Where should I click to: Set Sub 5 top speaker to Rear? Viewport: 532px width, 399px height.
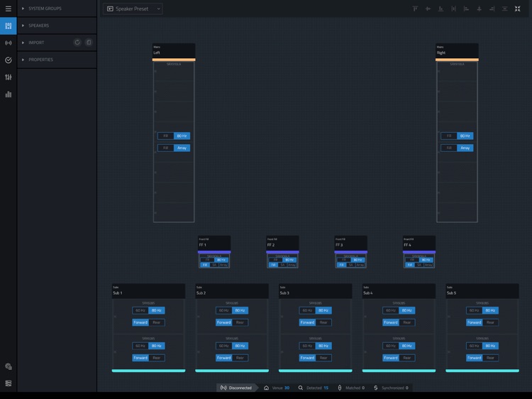[490, 322]
